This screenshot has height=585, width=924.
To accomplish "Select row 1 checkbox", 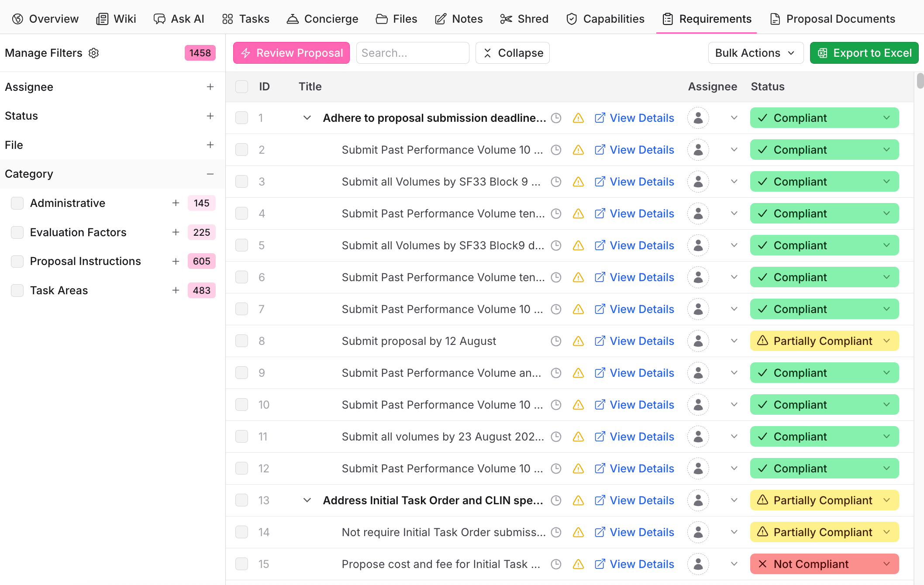I will [241, 118].
